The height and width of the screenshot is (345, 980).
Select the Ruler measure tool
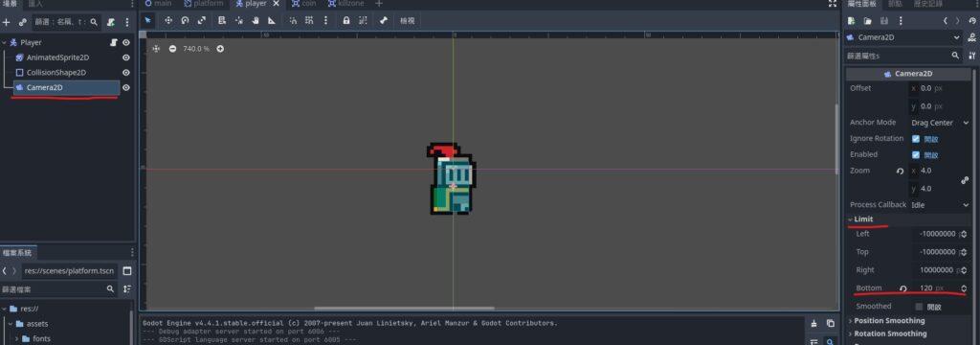(x=272, y=21)
